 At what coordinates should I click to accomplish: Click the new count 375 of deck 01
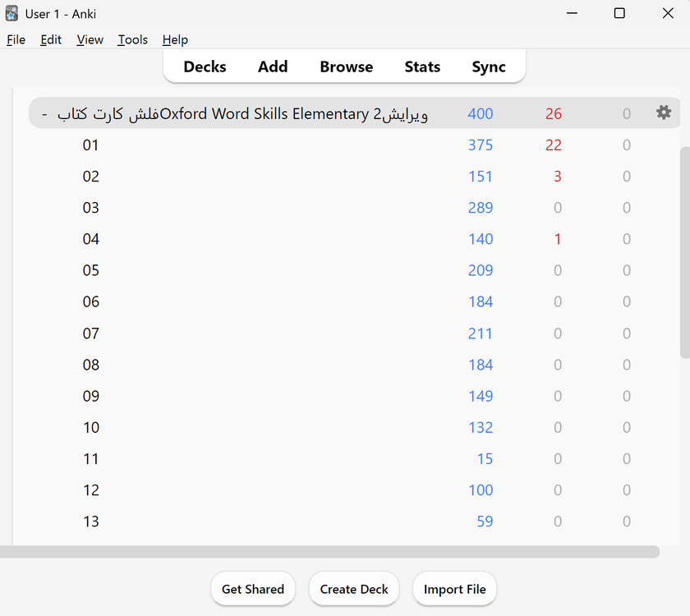click(x=480, y=145)
